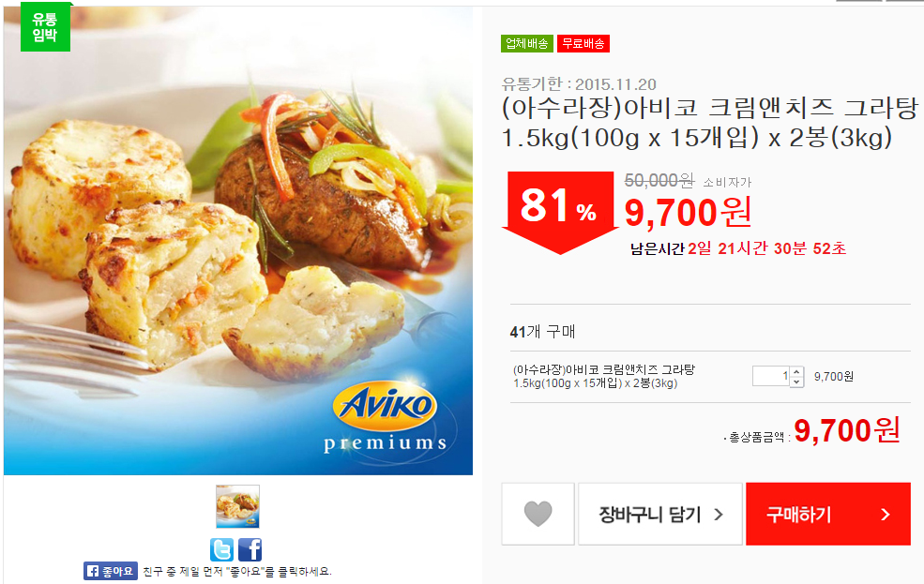The image size is (924, 584).
Task: Add item with 장바구니 담기 button
Action: coord(660,514)
